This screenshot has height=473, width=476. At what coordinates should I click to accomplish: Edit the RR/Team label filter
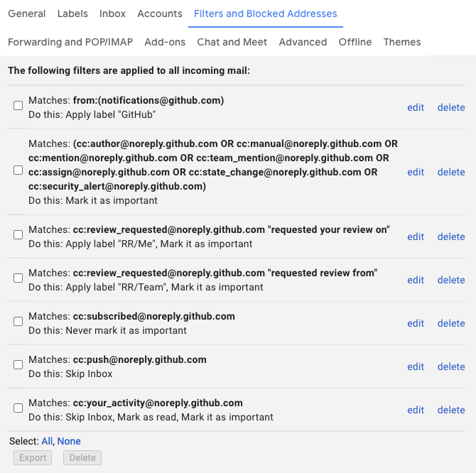416,280
